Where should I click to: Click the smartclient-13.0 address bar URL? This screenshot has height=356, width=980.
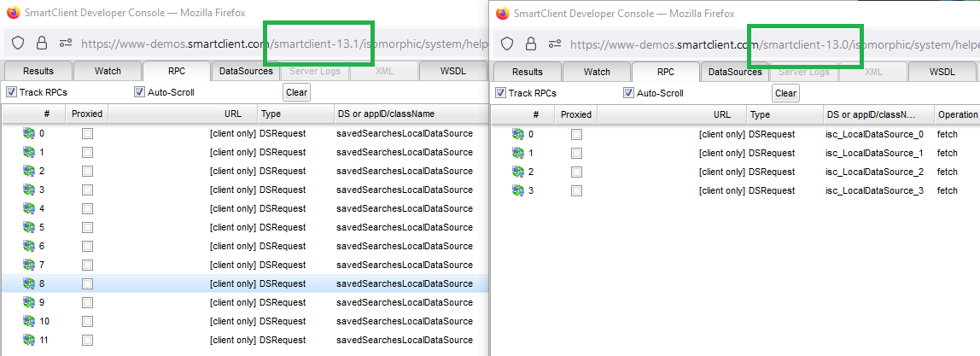(x=773, y=44)
